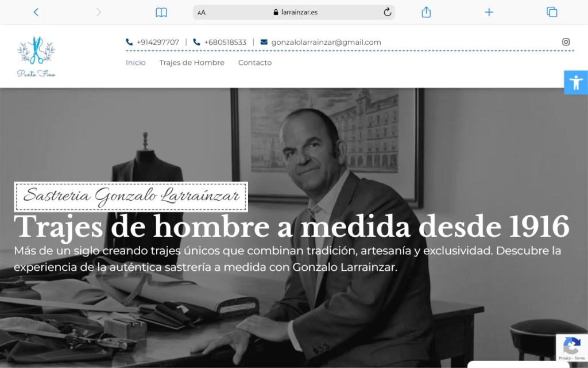Click the forward navigation arrow

pos(99,12)
